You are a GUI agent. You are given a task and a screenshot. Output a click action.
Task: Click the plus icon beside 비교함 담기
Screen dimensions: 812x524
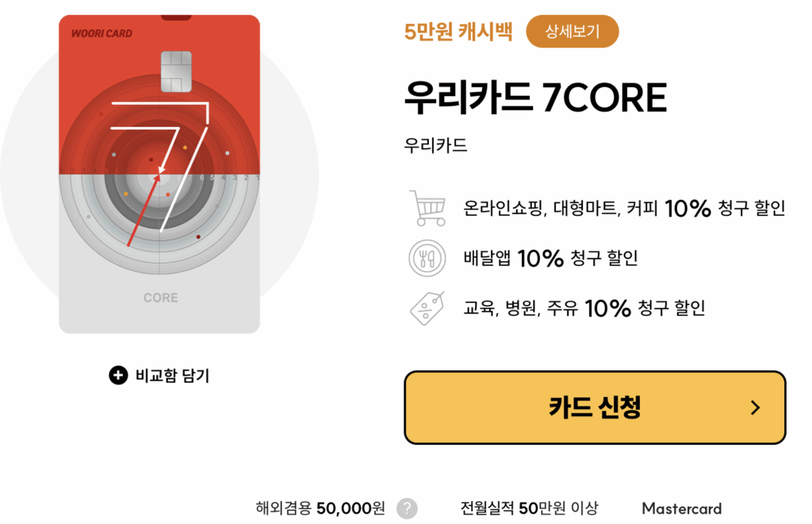[118, 376]
